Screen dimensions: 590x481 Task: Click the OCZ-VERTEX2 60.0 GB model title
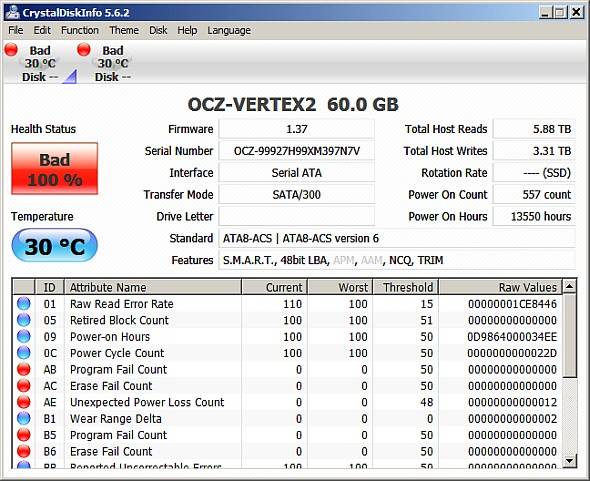tap(293, 104)
